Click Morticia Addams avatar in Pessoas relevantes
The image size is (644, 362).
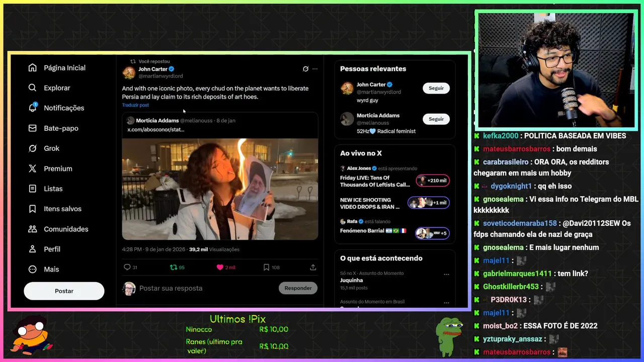(x=347, y=119)
